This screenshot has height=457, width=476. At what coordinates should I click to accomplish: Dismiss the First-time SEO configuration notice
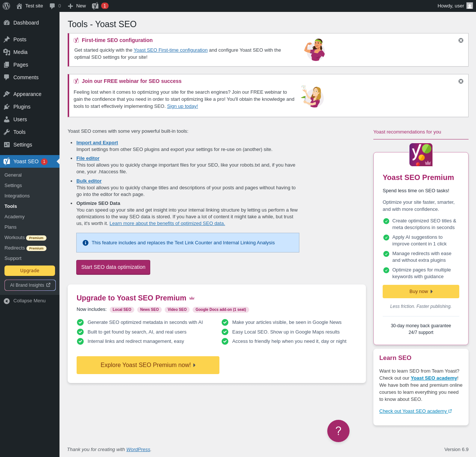coord(461,40)
